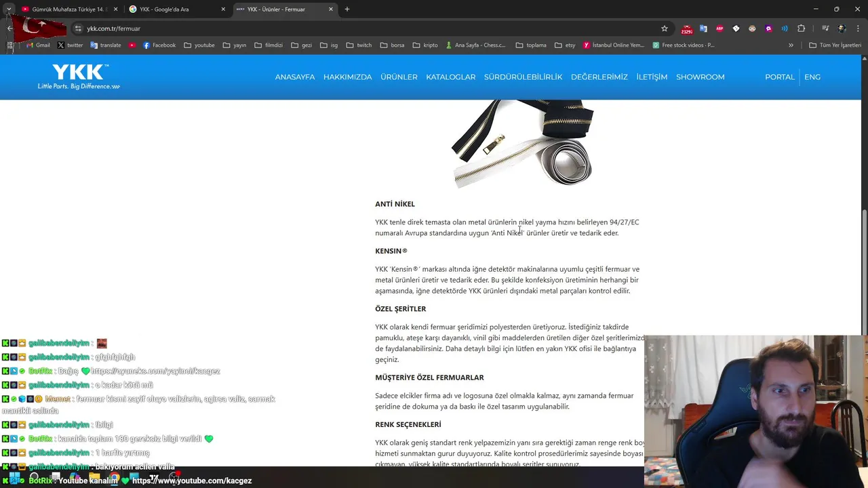Click the MÜŞTERİYE ÖZEL FERMUARLAR heading
The width and height of the screenshot is (868, 488).
429,378
